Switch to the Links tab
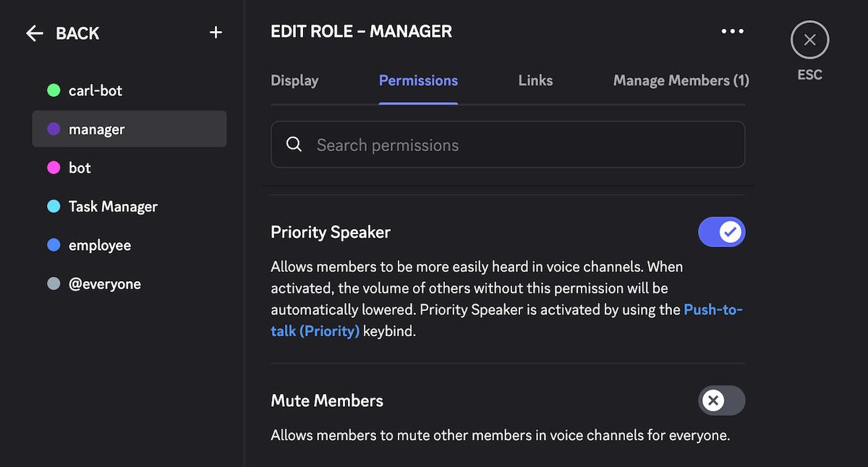The image size is (868, 467). [535, 80]
